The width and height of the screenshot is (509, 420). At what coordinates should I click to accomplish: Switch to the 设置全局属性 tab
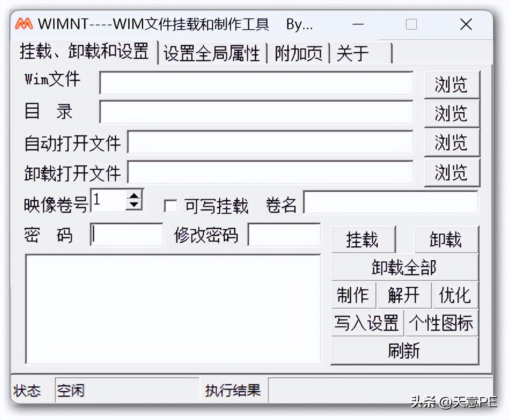pos(212,54)
